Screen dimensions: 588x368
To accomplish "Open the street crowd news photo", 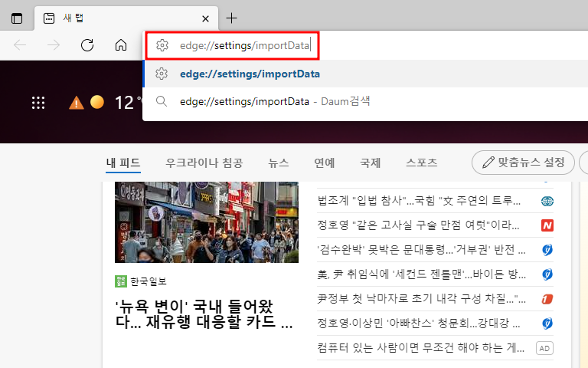I will pyautogui.click(x=207, y=222).
